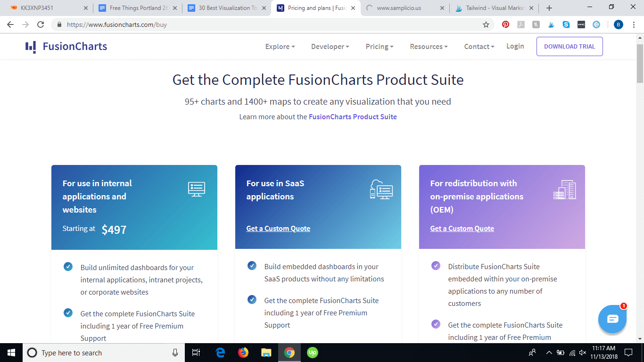Click the DOWNLOAD TRIAL button
Image resolution: width=644 pixels, height=362 pixels.
coord(570,46)
